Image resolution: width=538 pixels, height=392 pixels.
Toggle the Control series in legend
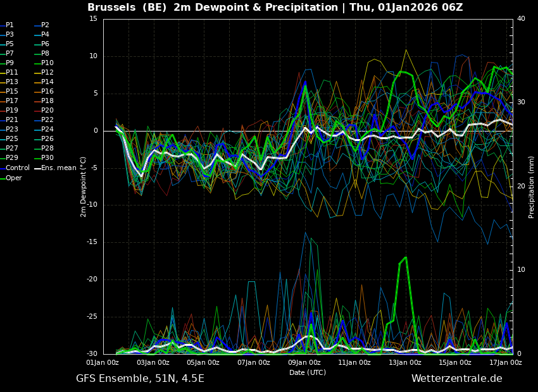click(15, 168)
